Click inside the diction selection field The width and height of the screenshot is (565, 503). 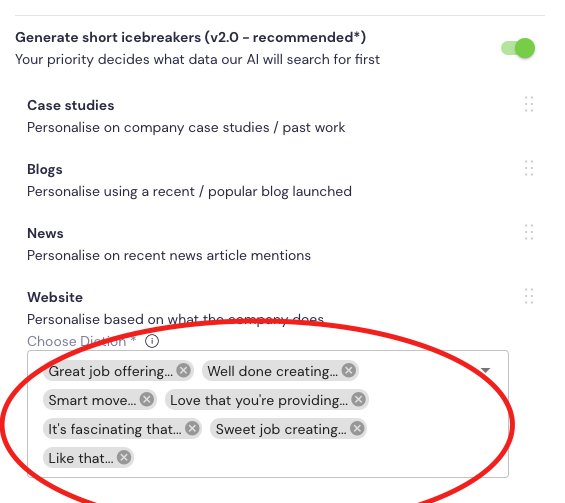point(268,414)
